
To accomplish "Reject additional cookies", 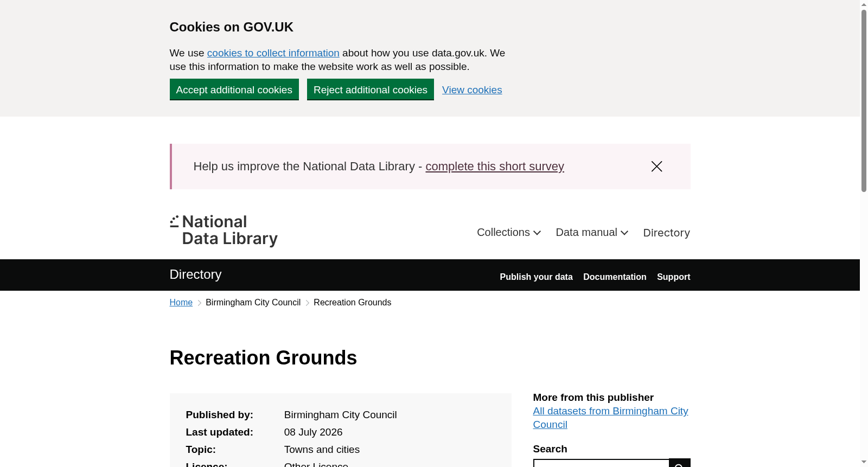I will (x=371, y=89).
